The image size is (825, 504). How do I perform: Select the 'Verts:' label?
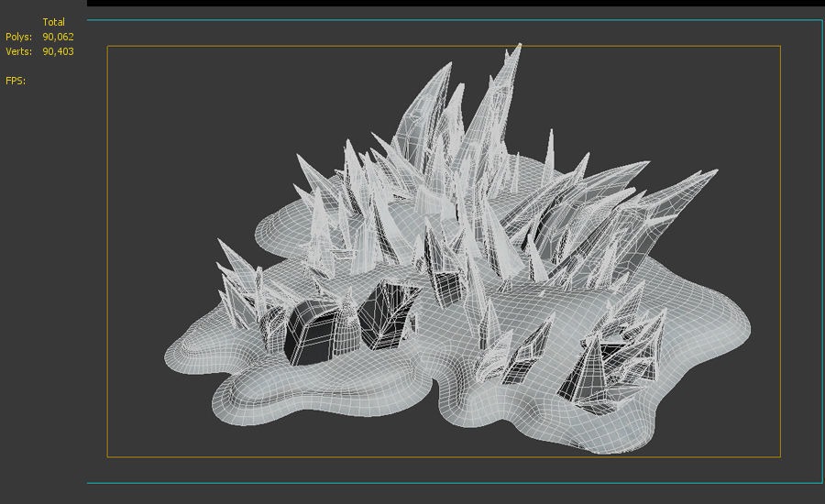coord(19,51)
